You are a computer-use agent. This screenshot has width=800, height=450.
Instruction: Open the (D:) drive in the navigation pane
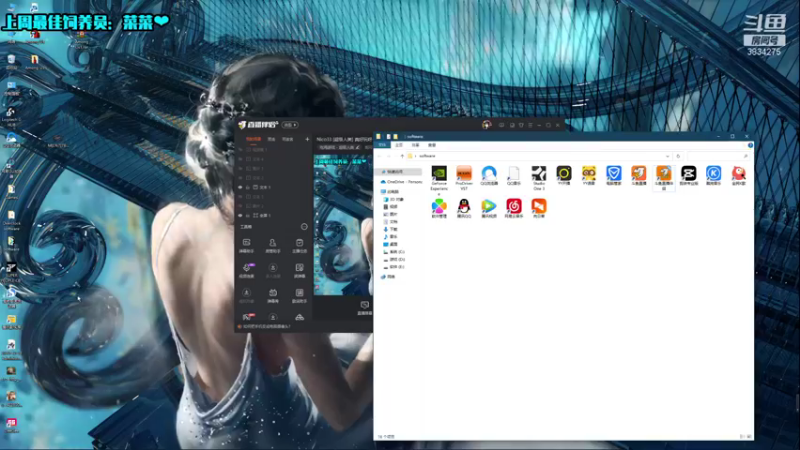(x=396, y=260)
